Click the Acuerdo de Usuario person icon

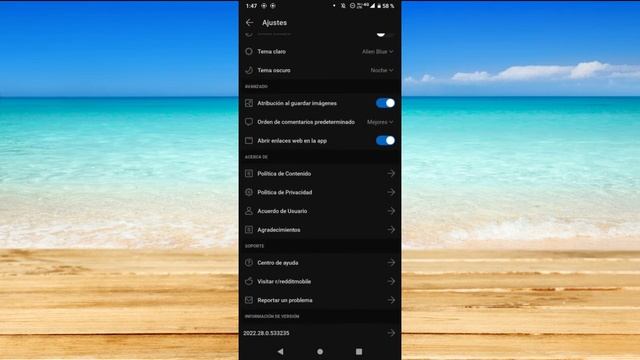point(249,211)
